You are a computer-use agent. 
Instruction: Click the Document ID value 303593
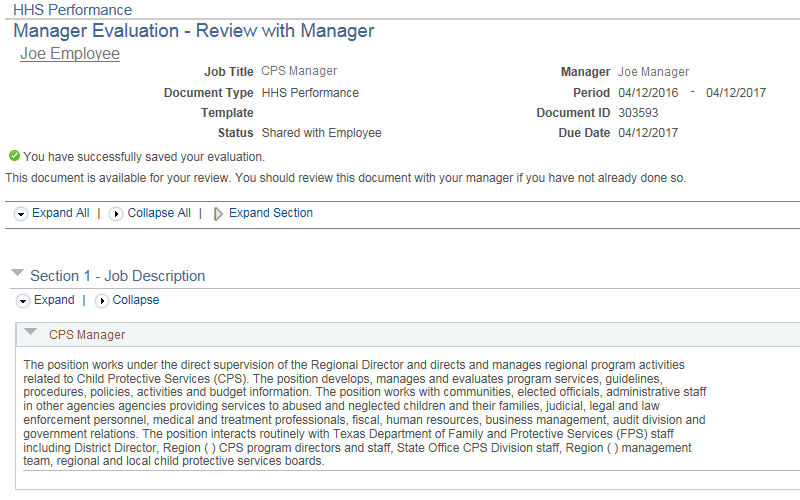click(x=638, y=113)
